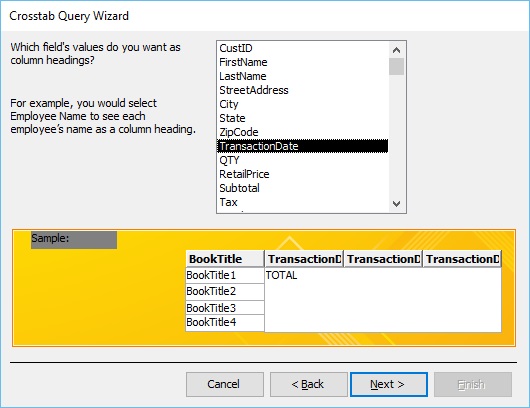Select FirstName field
This screenshot has width=530, height=408.
pos(303,62)
